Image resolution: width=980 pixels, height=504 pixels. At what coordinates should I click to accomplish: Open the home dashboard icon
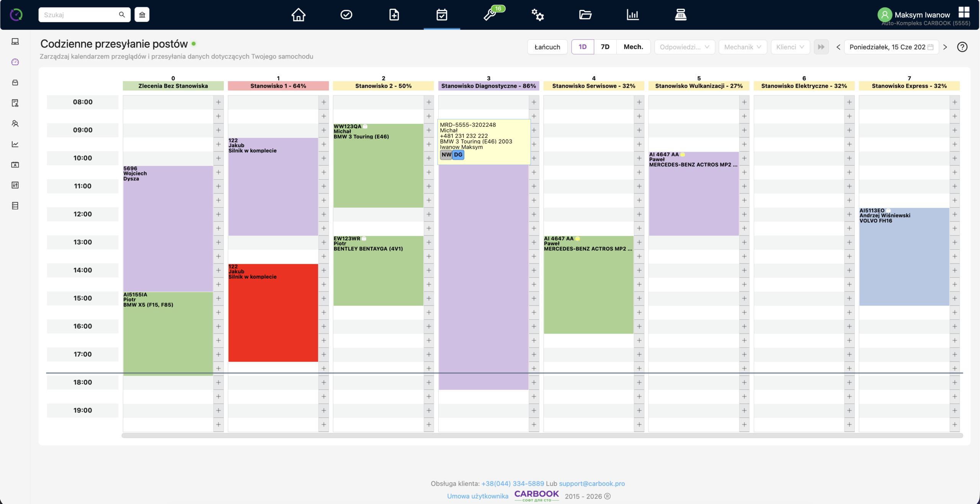(298, 15)
